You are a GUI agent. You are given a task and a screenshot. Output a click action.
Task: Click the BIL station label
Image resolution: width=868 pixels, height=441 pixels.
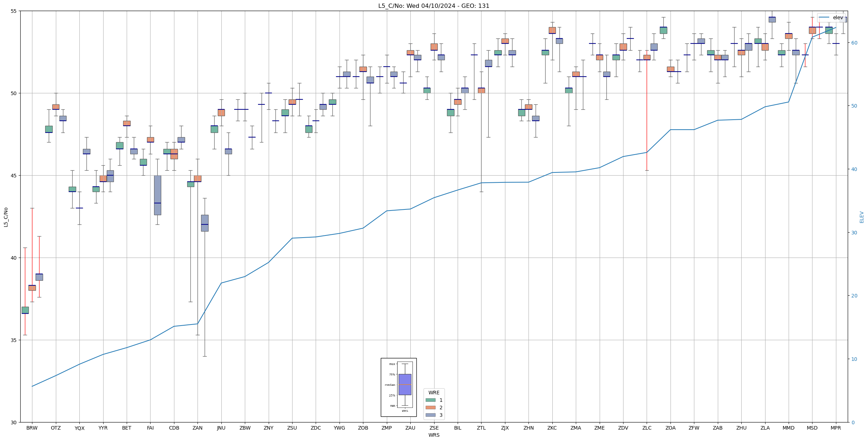click(x=458, y=428)
